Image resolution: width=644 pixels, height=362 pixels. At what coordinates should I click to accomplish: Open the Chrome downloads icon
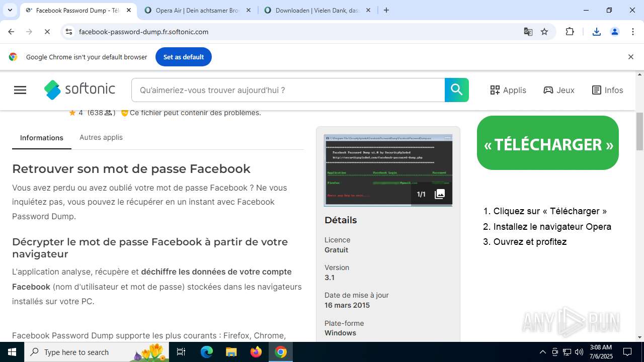(x=597, y=32)
